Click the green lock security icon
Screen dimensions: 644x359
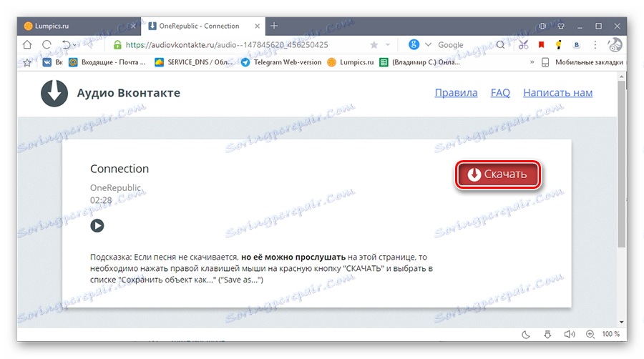click(x=117, y=45)
